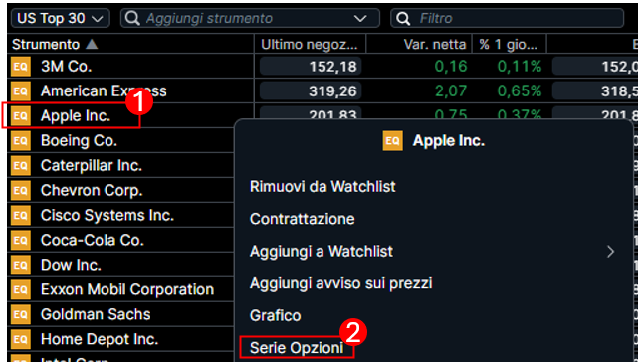The height and width of the screenshot is (362, 644).
Task: Open Grafico for Apple Inc.
Action: (275, 315)
